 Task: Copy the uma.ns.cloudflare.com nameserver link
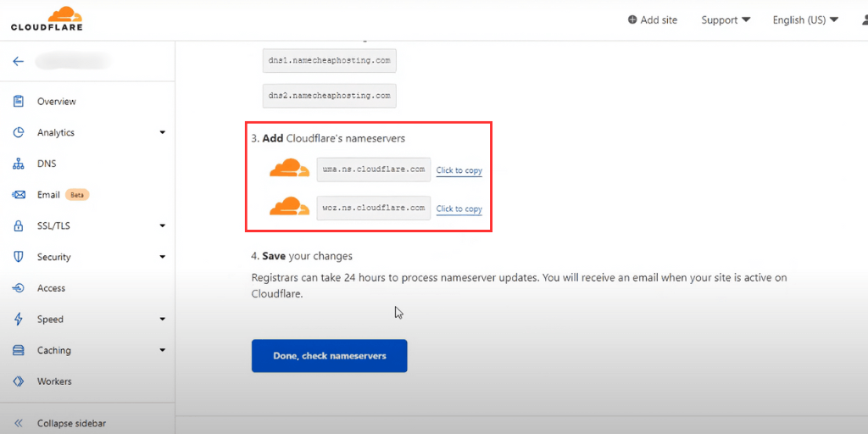(x=459, y=170)
